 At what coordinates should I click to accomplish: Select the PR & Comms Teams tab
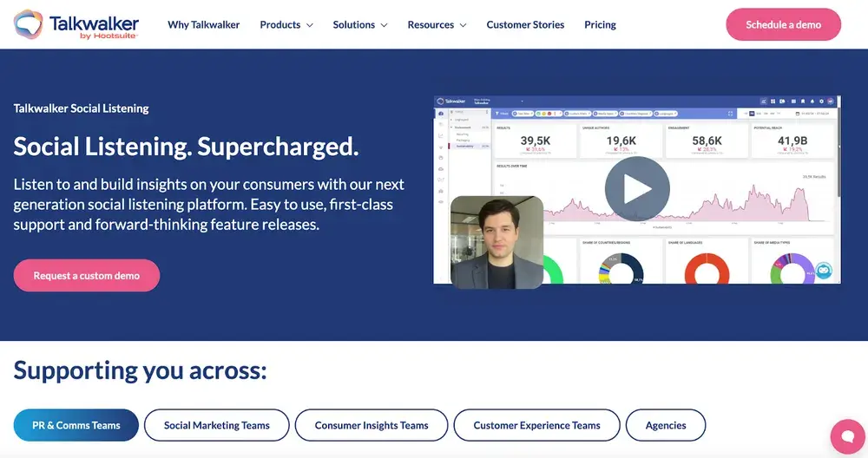[x=76, y=425]
